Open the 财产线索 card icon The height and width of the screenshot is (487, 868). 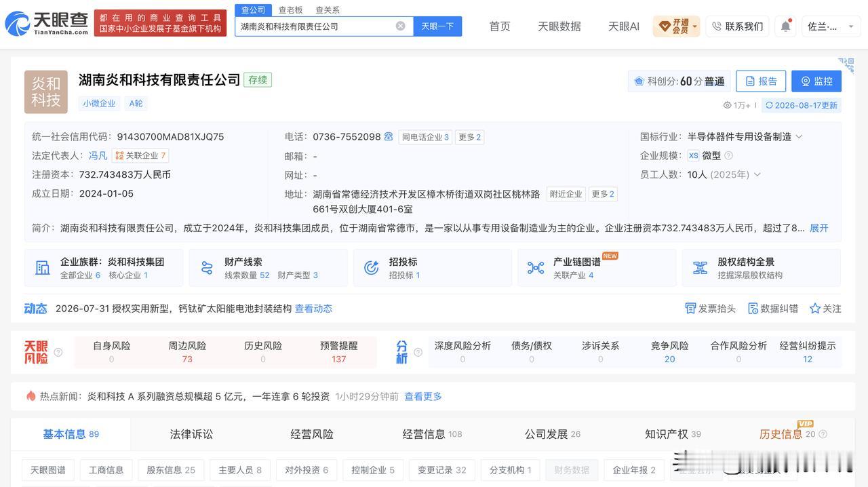pos(207,268)
